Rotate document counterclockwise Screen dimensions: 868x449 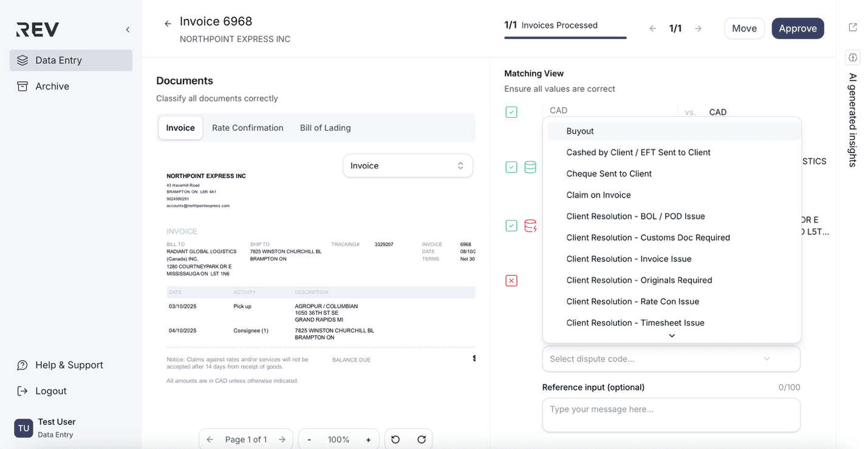[395, 439]
